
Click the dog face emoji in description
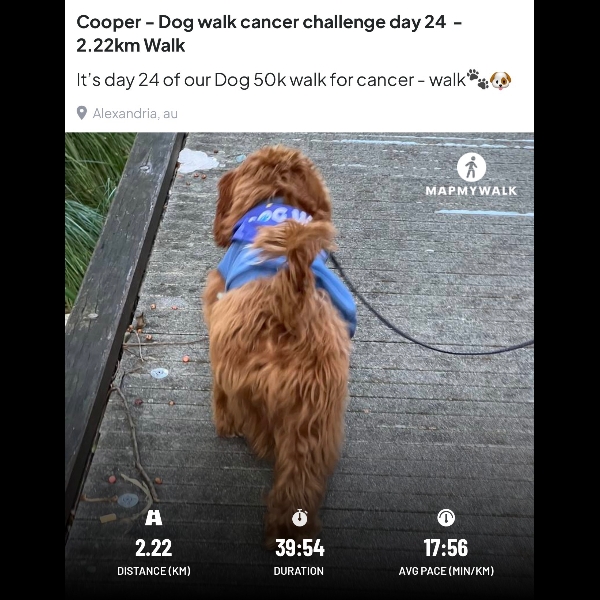501,80
